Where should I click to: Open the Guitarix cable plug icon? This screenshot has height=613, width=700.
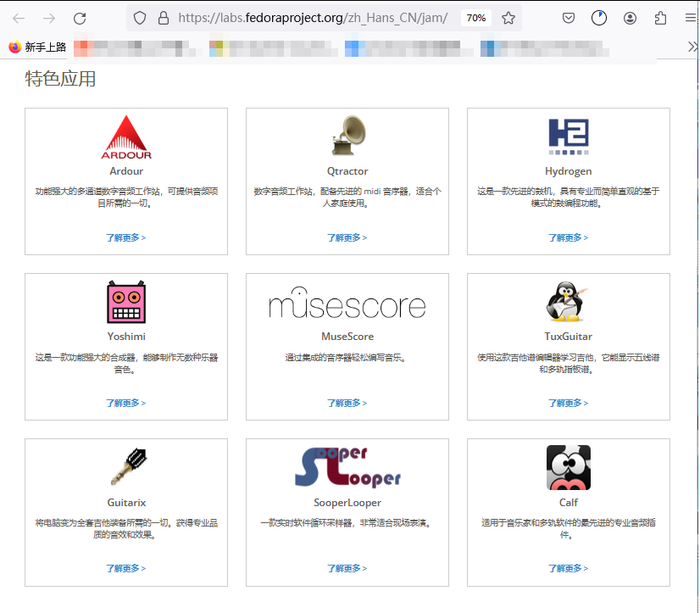pyautogui.click(x=125, y=466)
